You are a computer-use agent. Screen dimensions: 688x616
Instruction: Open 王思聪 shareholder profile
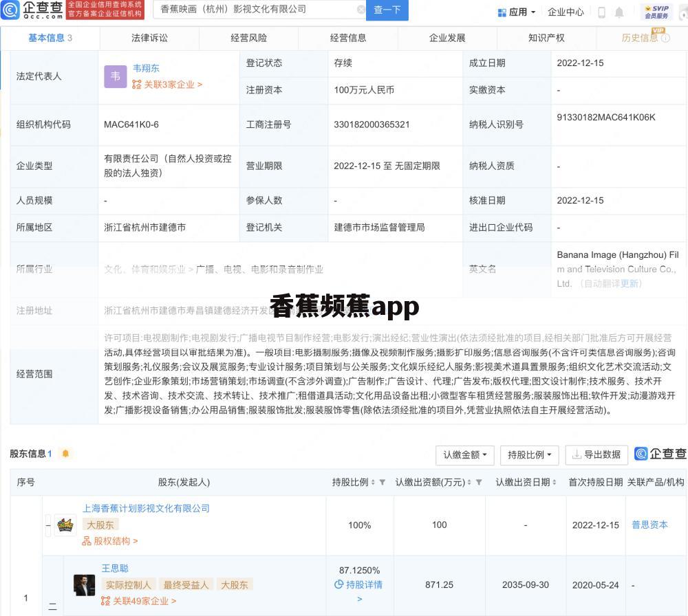(x=115, y=569)
